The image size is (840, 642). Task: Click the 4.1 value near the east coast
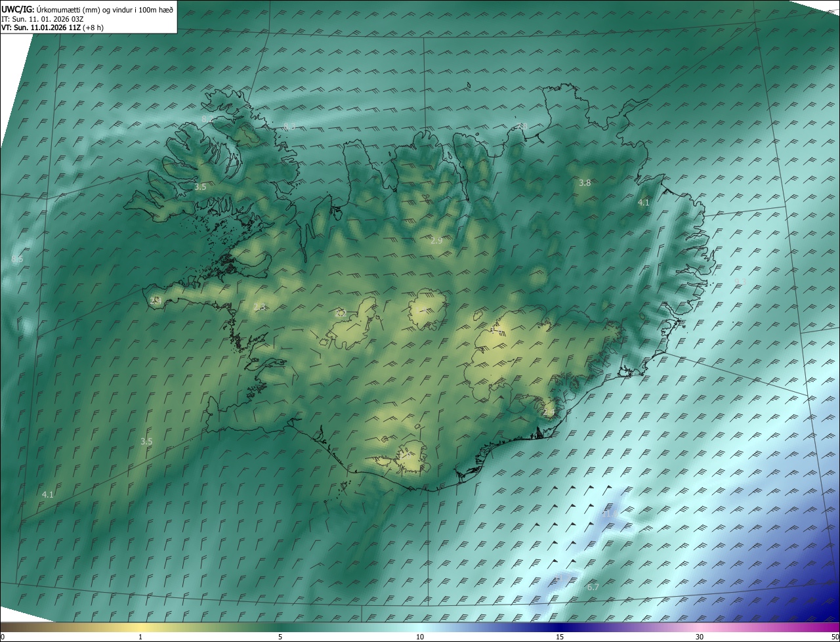point(643,203)
